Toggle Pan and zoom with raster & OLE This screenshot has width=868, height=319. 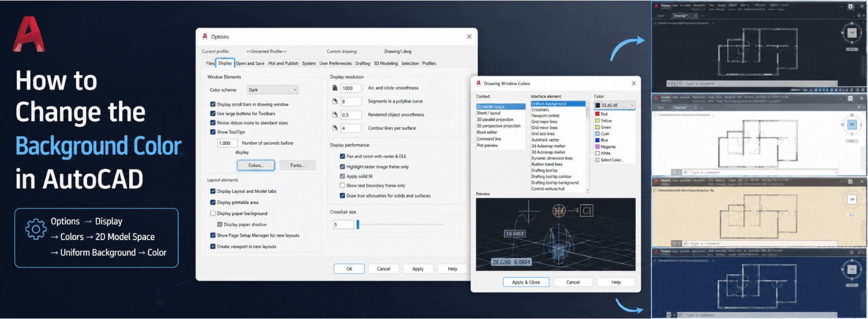[x=342, y=157]
